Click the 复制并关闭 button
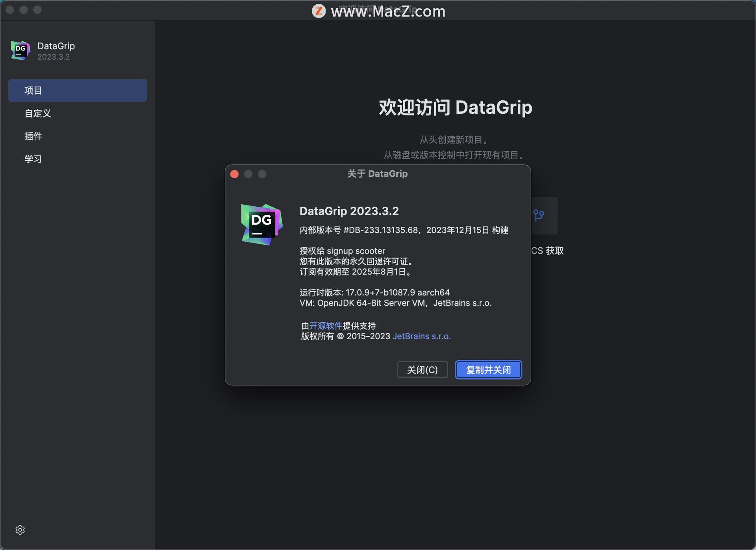 [x=488, y=370]
